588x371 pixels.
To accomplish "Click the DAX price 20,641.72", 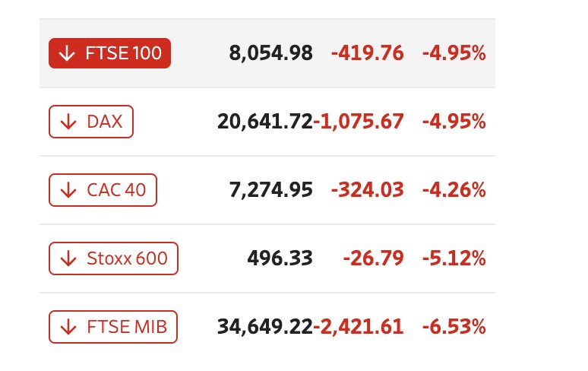I will click(264, 122).
